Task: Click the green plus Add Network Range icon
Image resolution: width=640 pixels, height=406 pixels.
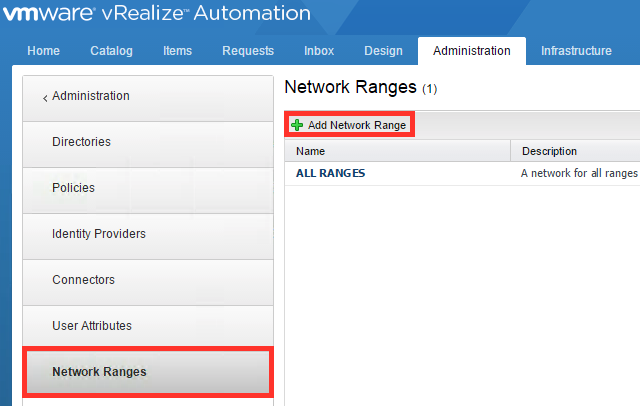Action: pos(297,125)
